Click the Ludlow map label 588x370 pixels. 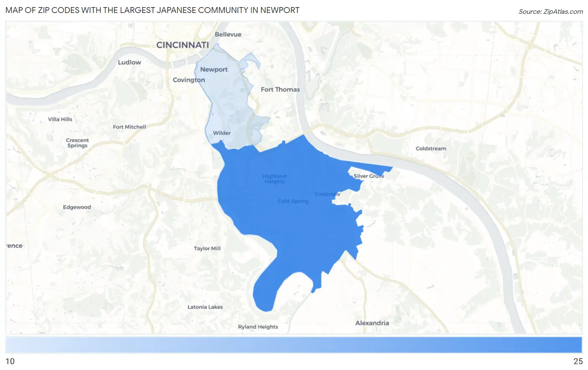point(129,62)
